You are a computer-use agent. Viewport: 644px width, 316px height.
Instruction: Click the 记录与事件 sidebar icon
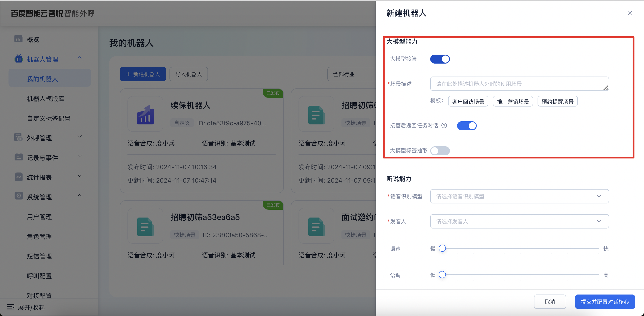(x=19, y=157)
